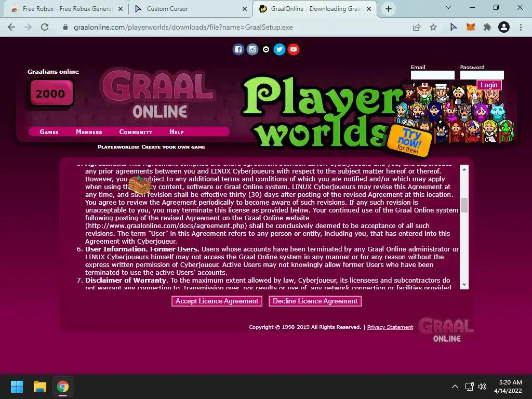The image size is (532, 399).
Task: Open the Custom Cursor extension icon
Action: tap(453, 27)
